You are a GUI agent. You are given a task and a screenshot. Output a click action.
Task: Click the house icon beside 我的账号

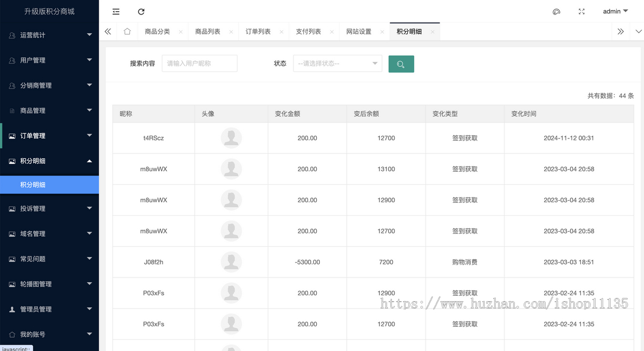click(x=12, y=334)
